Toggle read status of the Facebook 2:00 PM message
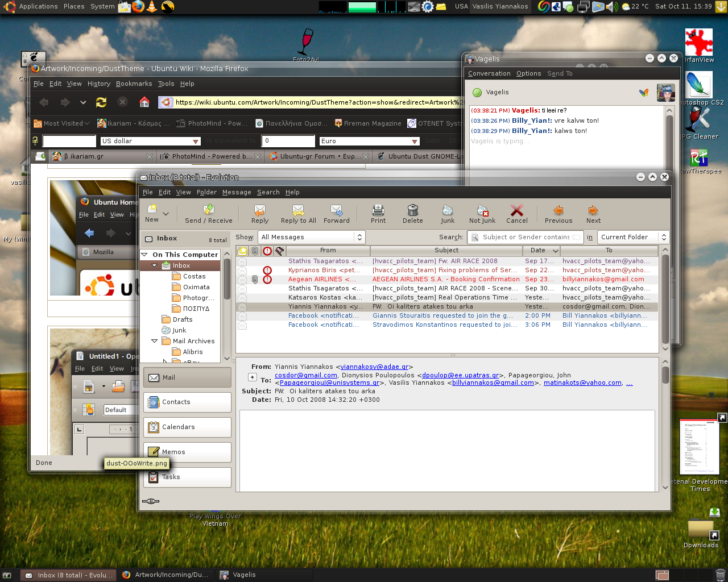 [242, 316]
